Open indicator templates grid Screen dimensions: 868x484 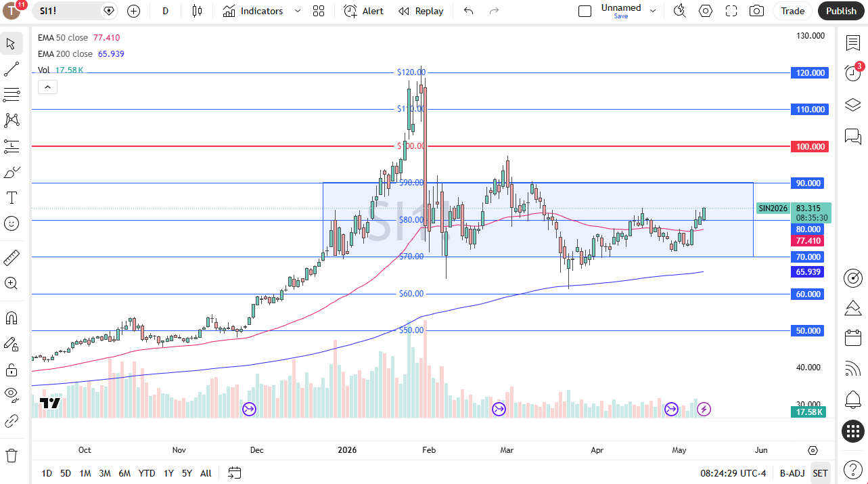[319, 11]
